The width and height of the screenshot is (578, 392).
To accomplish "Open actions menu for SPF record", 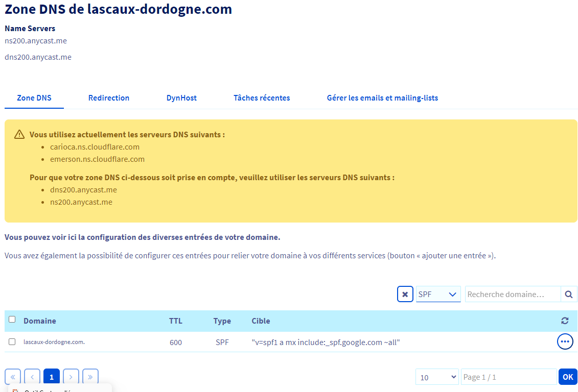I will pos(565,341).
